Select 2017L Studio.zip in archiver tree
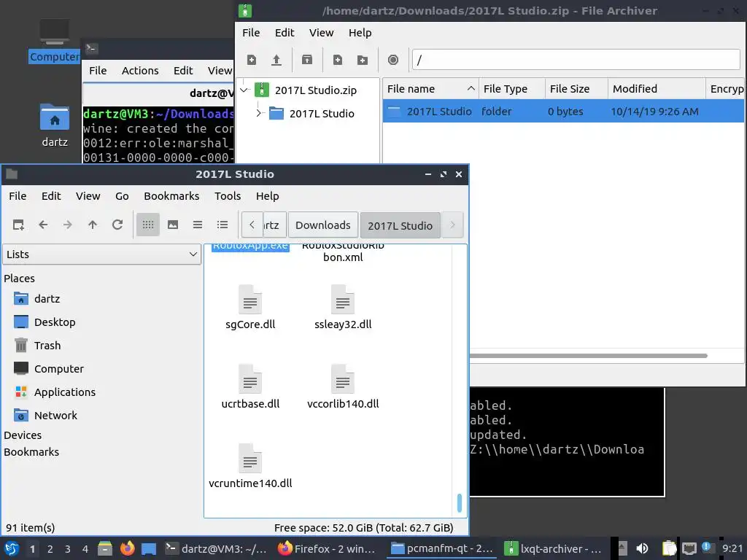 point(315,90)
